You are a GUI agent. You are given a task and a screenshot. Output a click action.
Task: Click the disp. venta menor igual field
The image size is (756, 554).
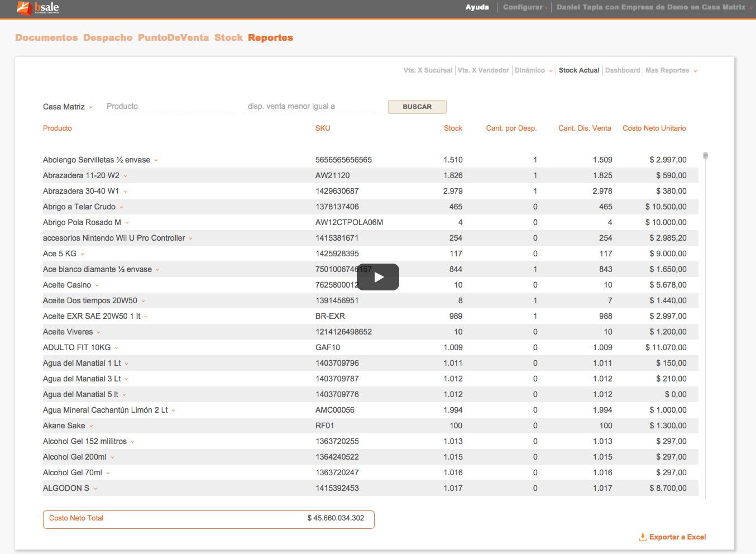[x=310, y=106]
